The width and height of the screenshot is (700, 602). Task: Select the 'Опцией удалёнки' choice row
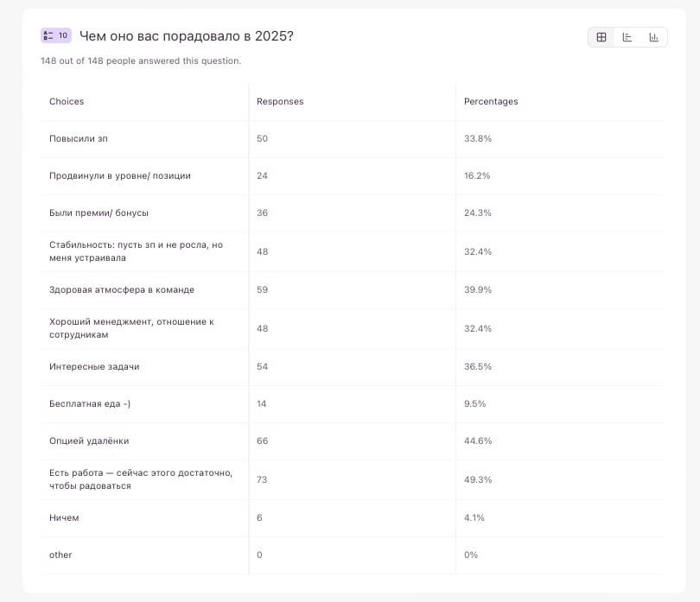click(89, 440)
